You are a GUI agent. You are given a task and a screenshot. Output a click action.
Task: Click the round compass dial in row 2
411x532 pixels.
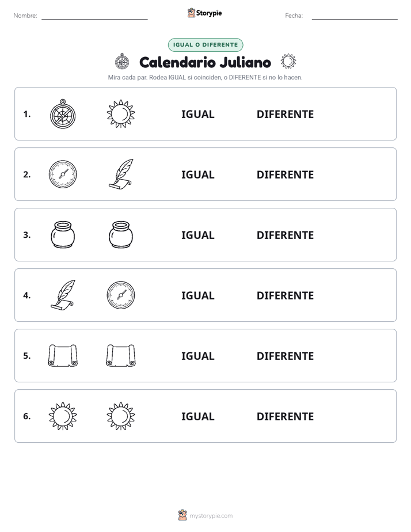pos(63,174)
